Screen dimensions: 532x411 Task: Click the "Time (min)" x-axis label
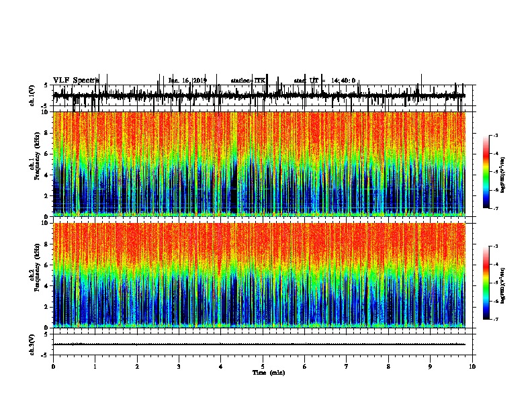(269, 373)
